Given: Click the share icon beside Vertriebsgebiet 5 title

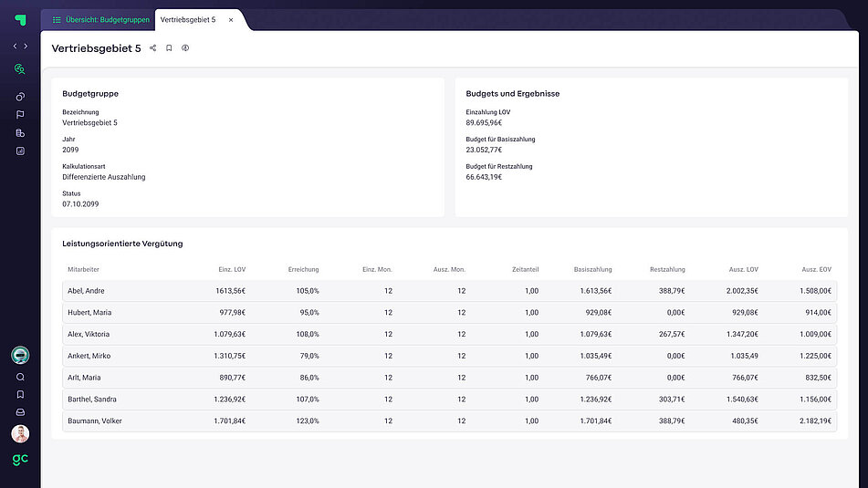Looking at the screenshot, I should tap(152, 48).
